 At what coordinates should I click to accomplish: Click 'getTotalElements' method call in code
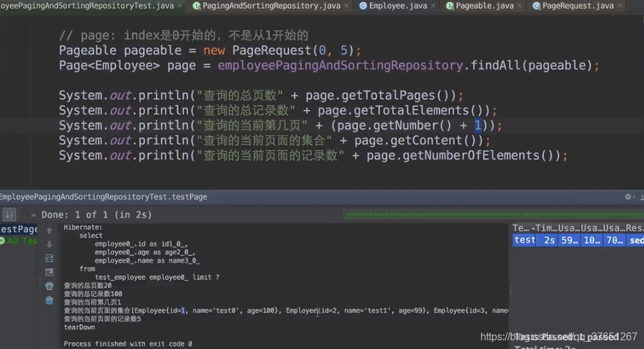coord(411,111)
